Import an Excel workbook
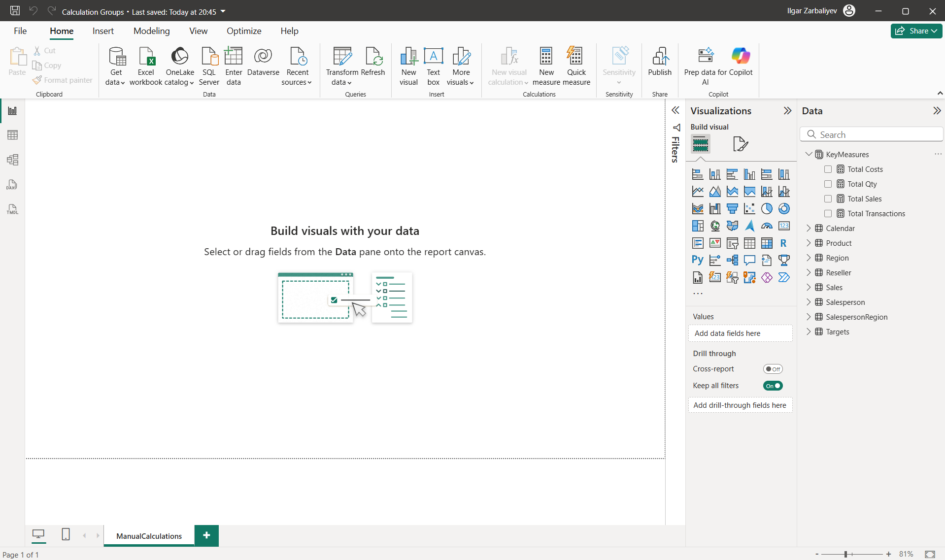This screenshot has height=560, width=945. click(x=146, y=66)
